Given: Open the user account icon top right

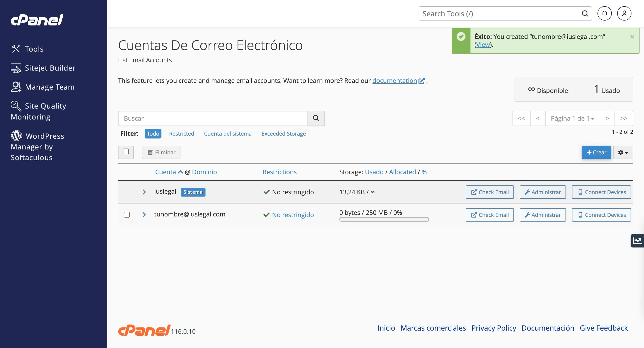Looking at the screenshot, I should coord(624,13).
